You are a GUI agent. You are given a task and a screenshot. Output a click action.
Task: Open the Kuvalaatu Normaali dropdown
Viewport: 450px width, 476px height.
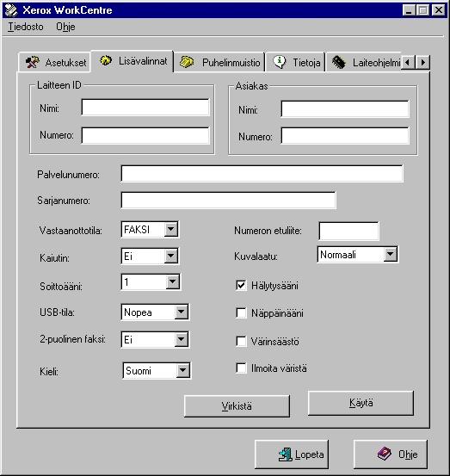[391, 255]
